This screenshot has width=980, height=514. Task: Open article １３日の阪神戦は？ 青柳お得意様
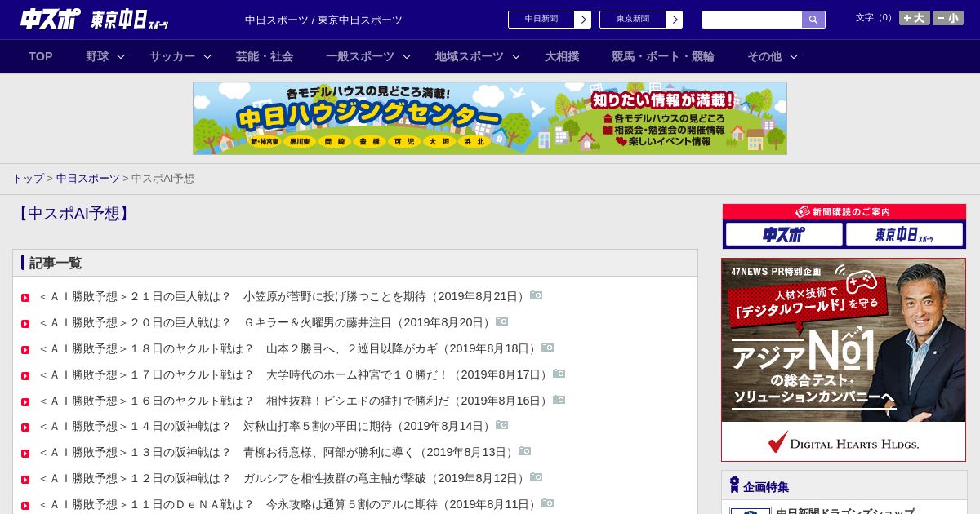(277, 452)
